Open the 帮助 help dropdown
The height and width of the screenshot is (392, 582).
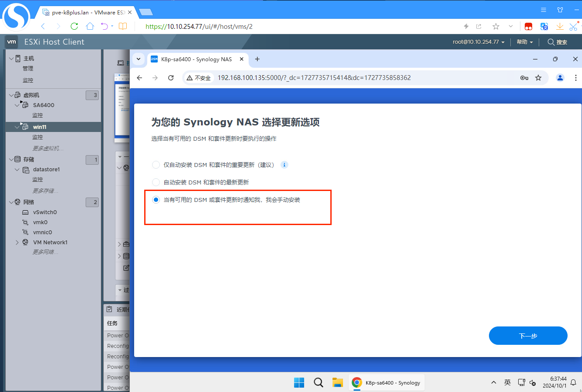tap(524, 42)
